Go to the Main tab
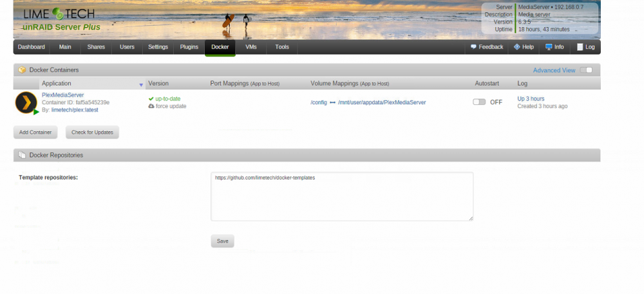 (65, 47)
